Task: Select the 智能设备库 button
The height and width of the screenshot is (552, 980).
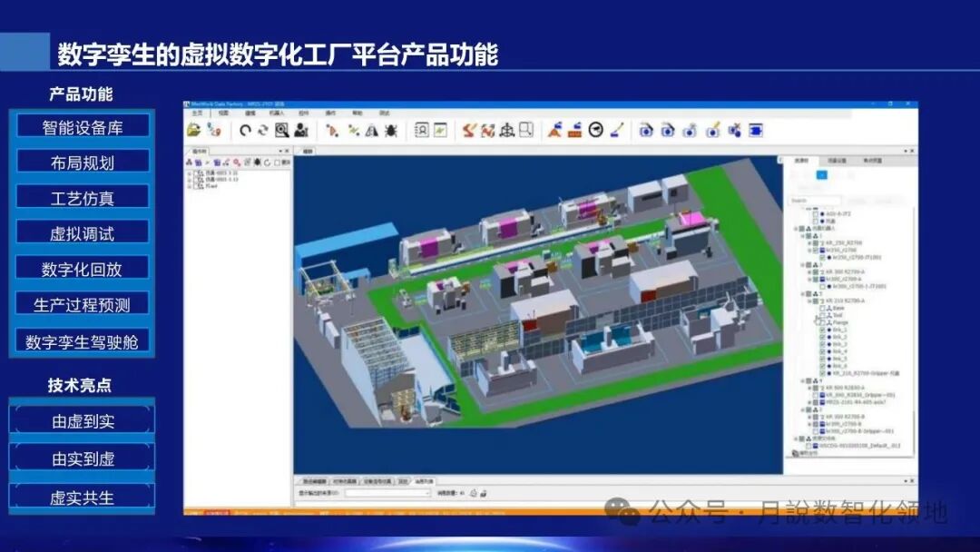Action: [x=83, y=127]
